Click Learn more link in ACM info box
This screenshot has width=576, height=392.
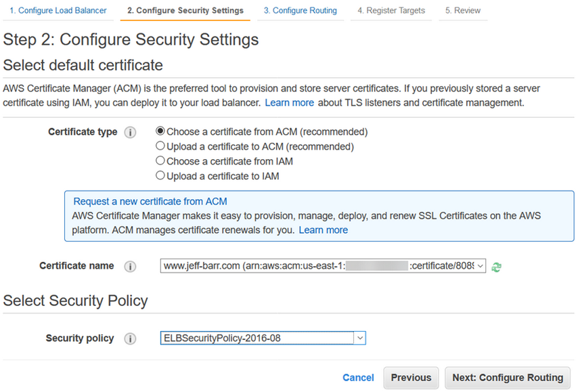[323, 230]
